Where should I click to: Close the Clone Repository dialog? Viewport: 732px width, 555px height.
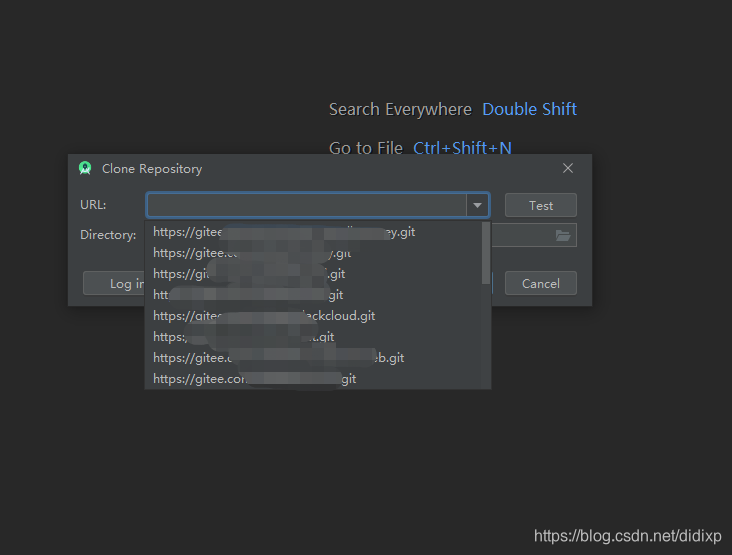(568, 168)
